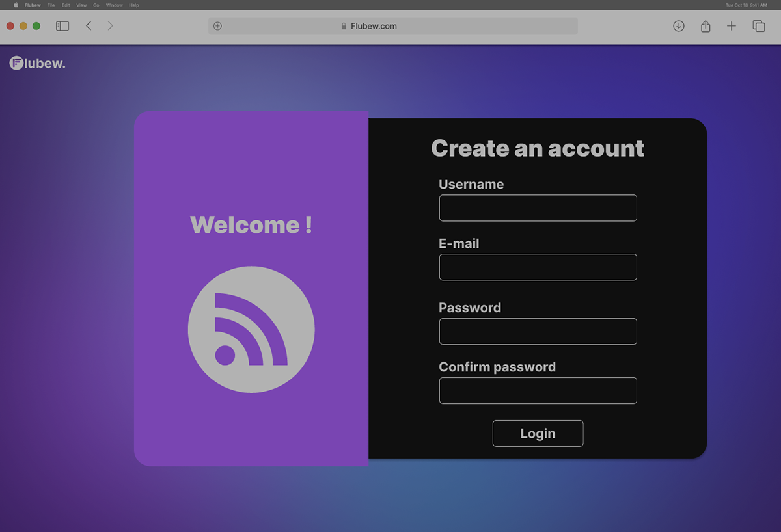Go back with the left arrow

89,26
